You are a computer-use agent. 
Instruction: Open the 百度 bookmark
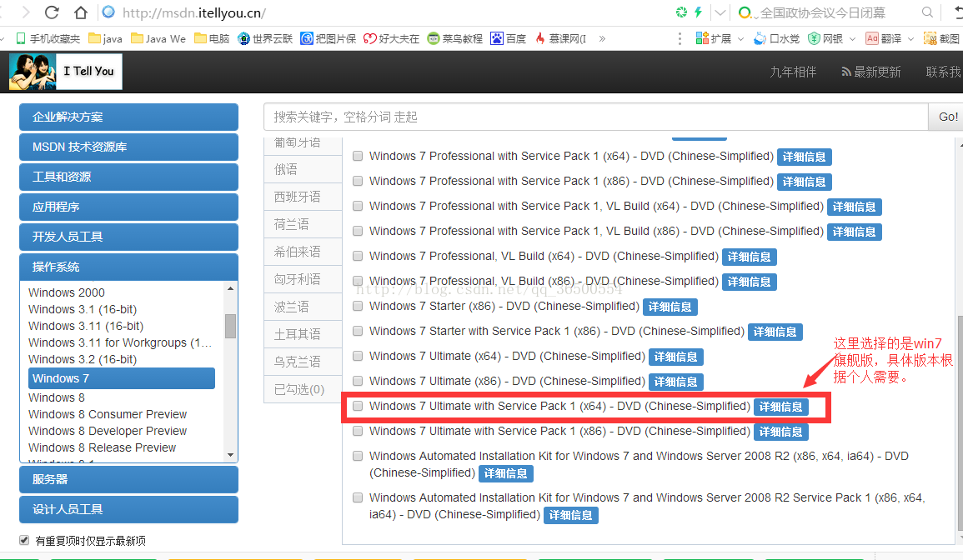[508, 38]
